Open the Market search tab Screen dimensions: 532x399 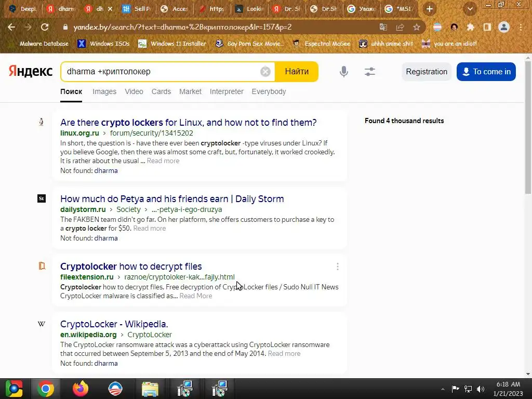pos(190,91)
